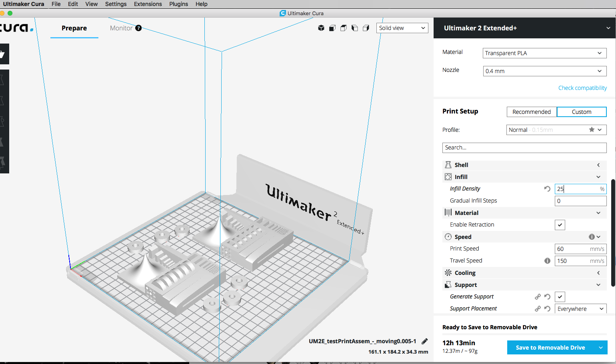
Task: Open the 0.4 mm nozzle dropdown
Action: (x=545, y=71)
